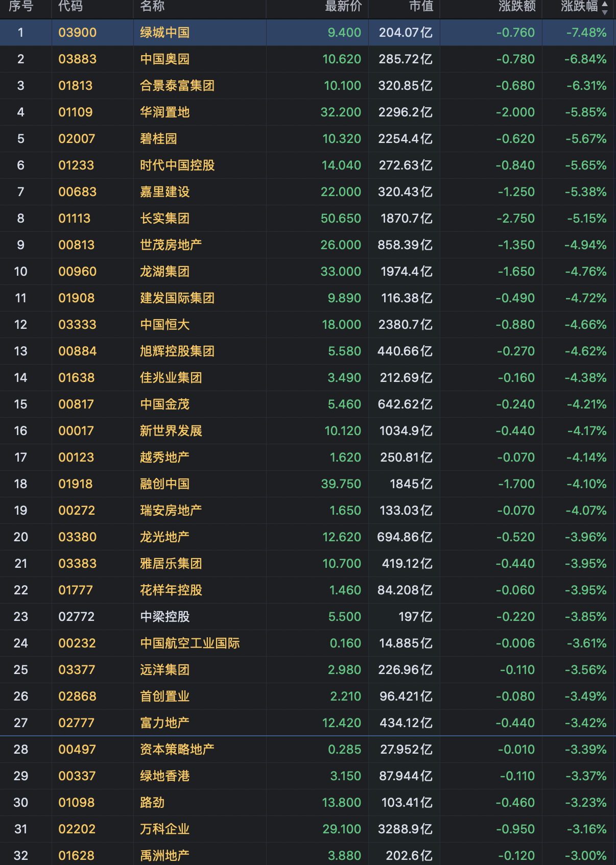Click market cap 1845亿

tap(411, 484)
